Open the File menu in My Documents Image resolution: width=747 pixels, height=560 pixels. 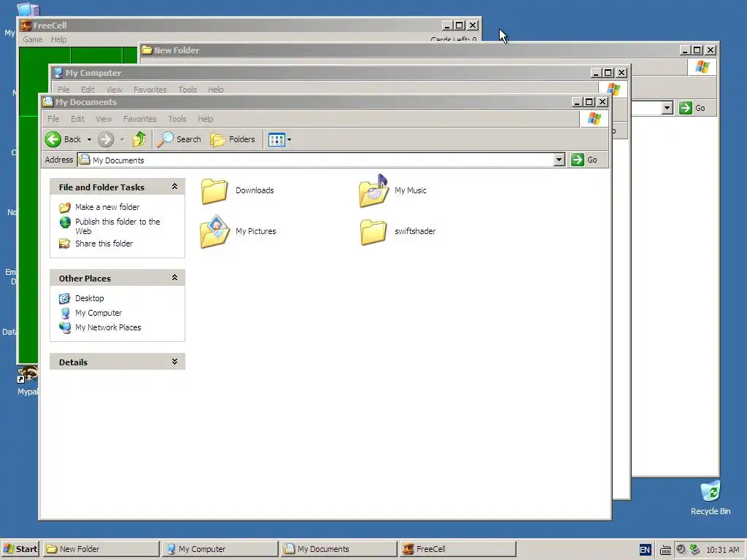click(x=53, y=119)
